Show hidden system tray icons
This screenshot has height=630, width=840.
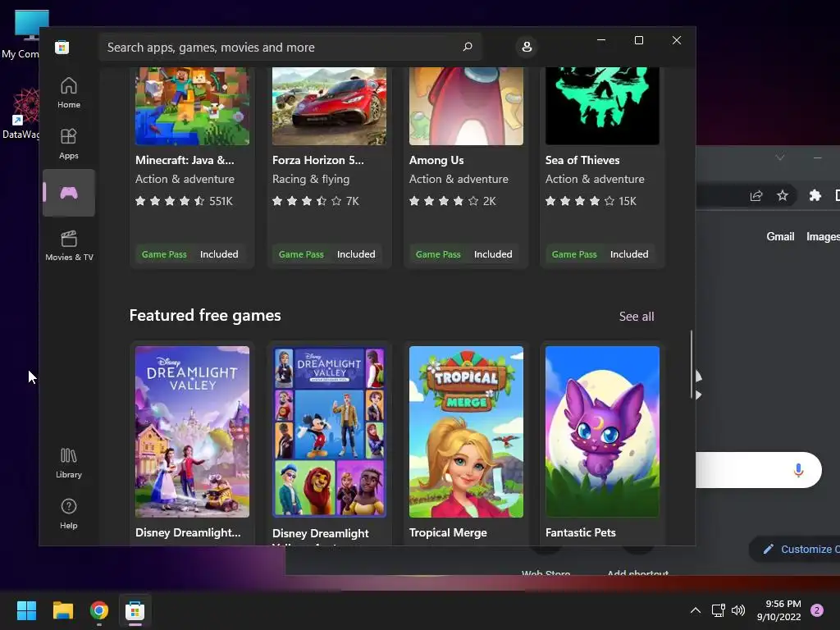point(696,610)
